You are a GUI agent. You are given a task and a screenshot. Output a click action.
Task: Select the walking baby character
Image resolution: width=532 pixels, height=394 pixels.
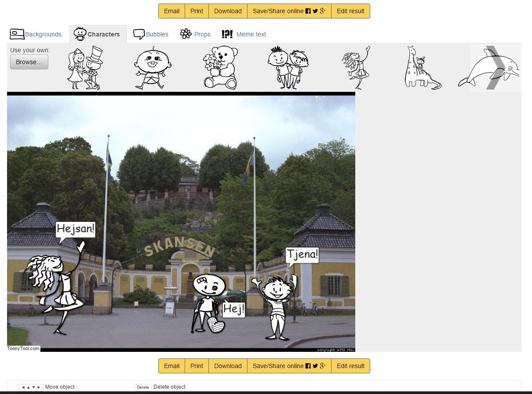152,68
